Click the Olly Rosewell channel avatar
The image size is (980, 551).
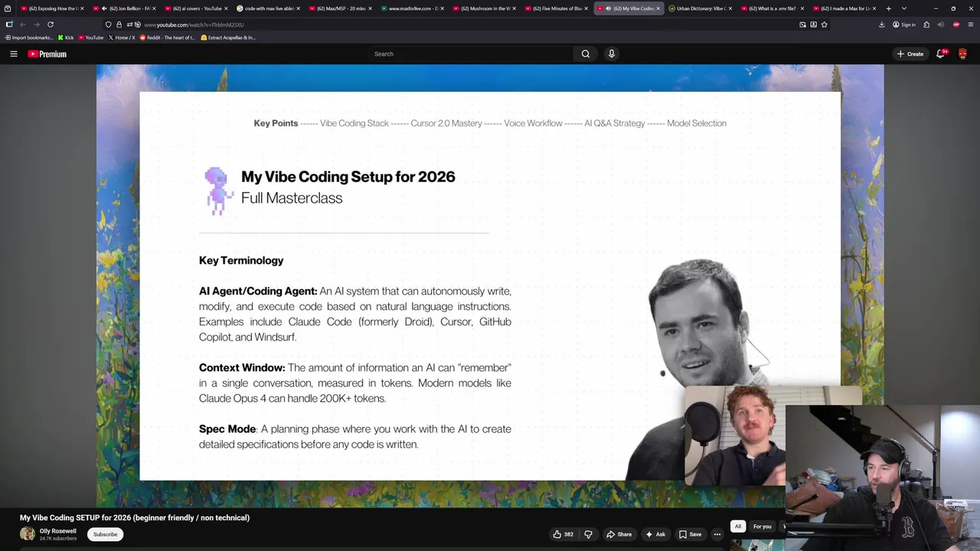[27, 534]
